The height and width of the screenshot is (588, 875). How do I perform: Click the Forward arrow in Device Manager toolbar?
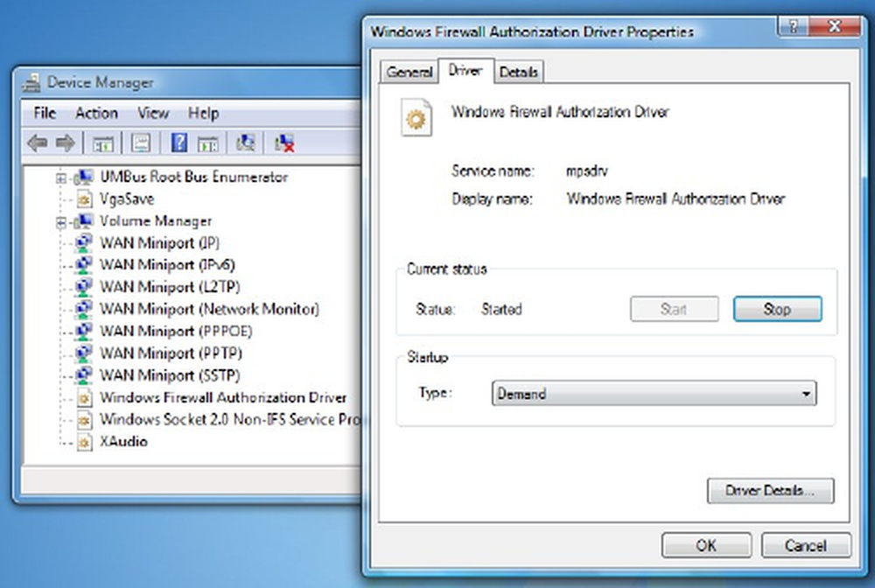(x=65, y=143)
